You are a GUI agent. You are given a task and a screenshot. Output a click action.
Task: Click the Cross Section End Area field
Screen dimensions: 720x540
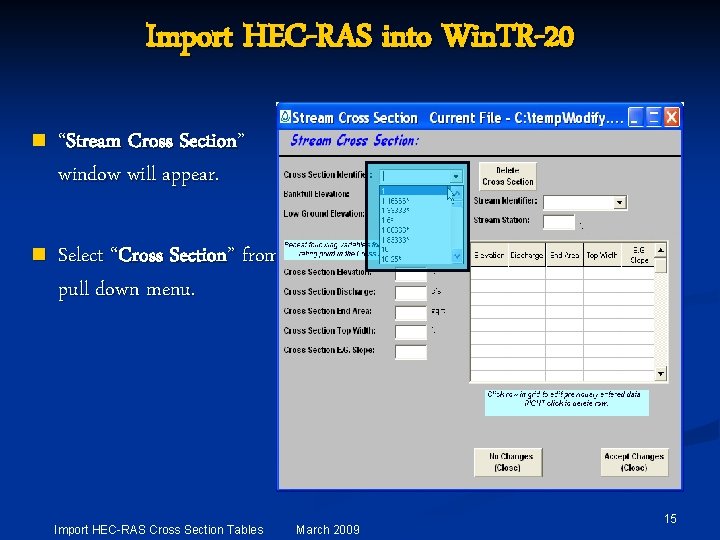tap(411, 312)
